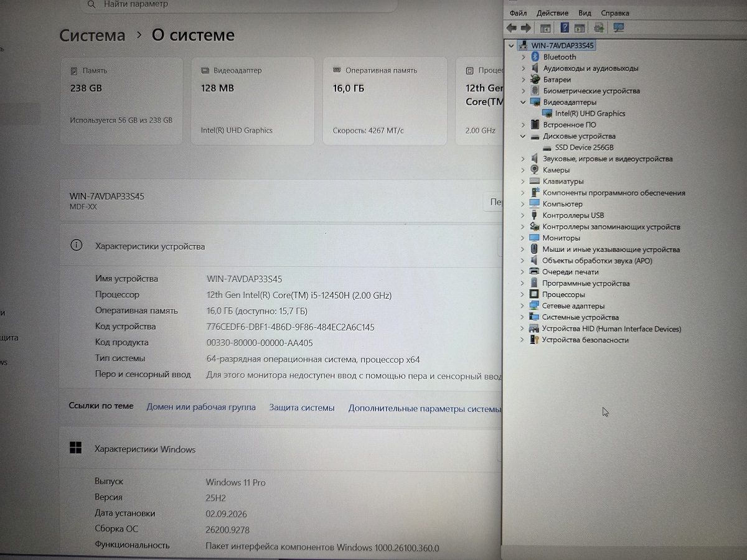This screenshot has width=747, height=560.
Task: Click the Процессоры chip icon
Action: [x=534, y=294]
